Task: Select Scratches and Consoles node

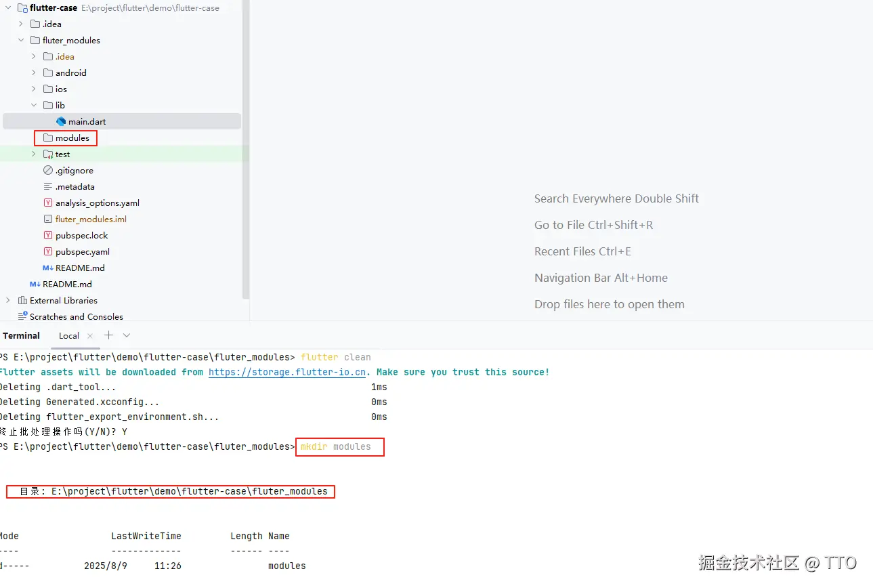Action: click(77, 316)
